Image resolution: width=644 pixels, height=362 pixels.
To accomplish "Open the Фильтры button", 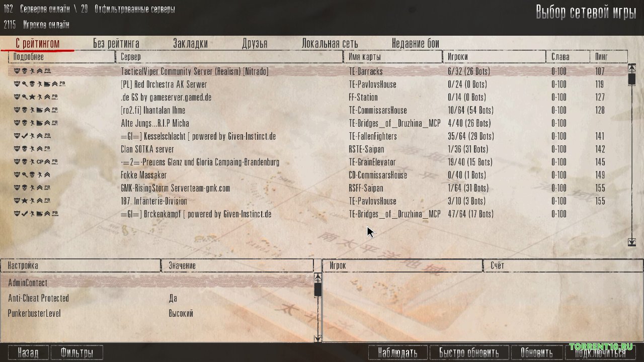I will tap(76, 352).
